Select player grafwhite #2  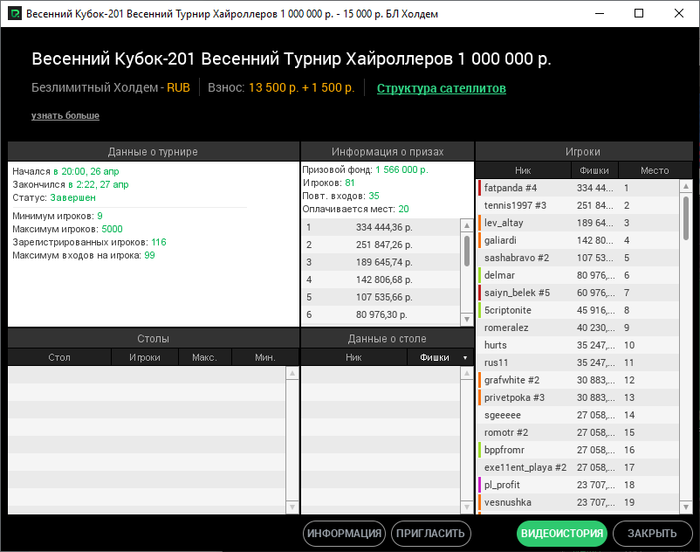pos(578,380)
